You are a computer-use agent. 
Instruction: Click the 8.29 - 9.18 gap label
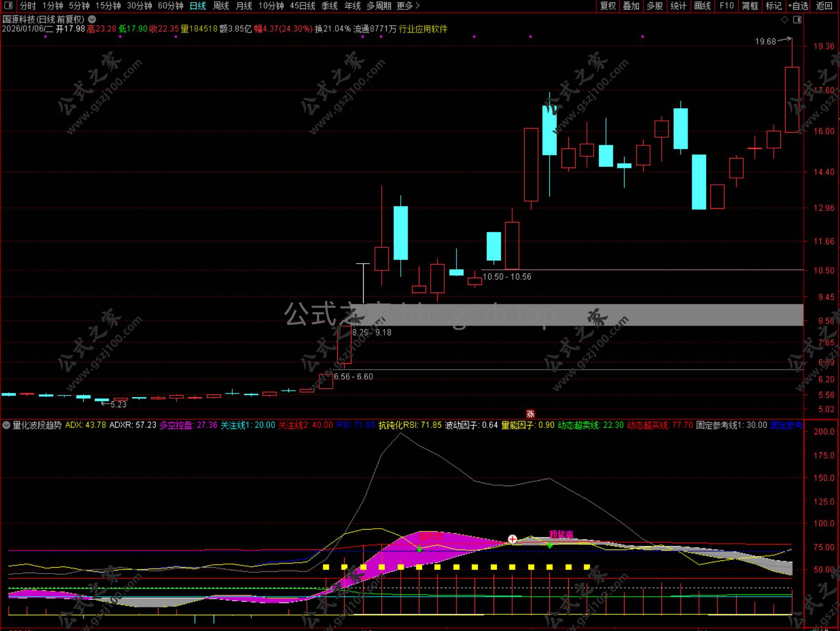click(372, 332)
